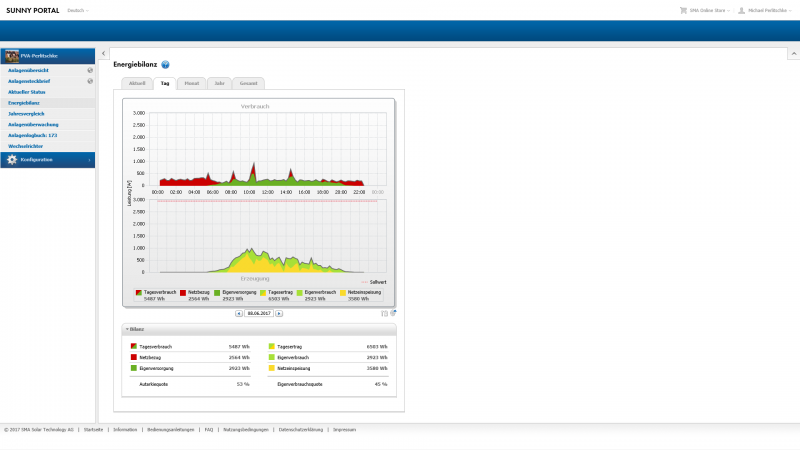Click Eigenverbrauchsquote value 45 %

[x=381, y=384]
